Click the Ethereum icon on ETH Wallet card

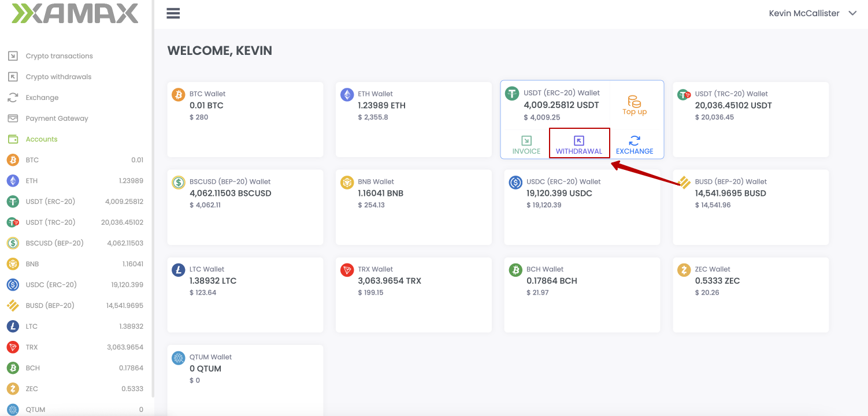tap(347, 95)
